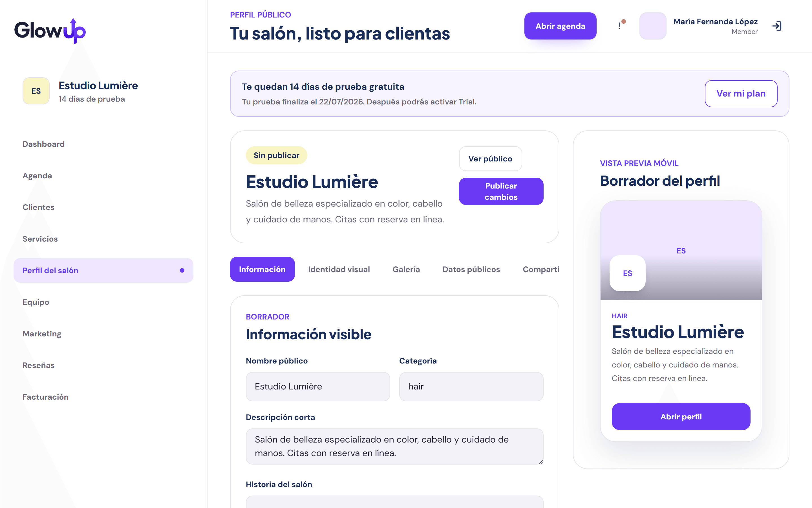This screenshot has width=812, height=508.
Task: Switch to Galería tab
Action: [x=406, y=269]
